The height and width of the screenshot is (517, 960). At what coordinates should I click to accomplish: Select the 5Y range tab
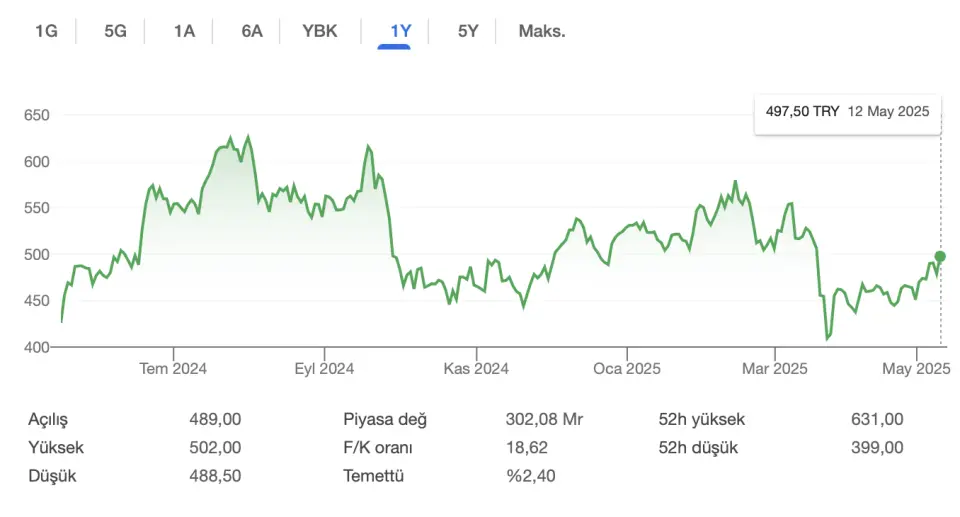[468, 31]
